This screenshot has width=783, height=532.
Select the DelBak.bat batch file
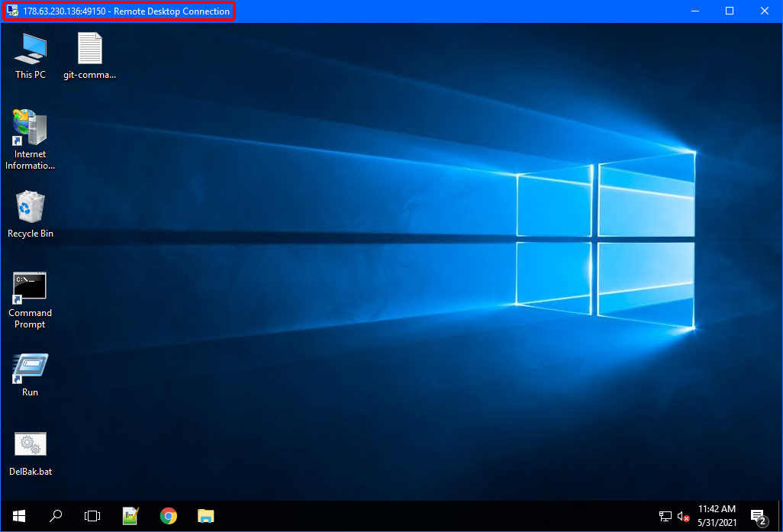31,453
